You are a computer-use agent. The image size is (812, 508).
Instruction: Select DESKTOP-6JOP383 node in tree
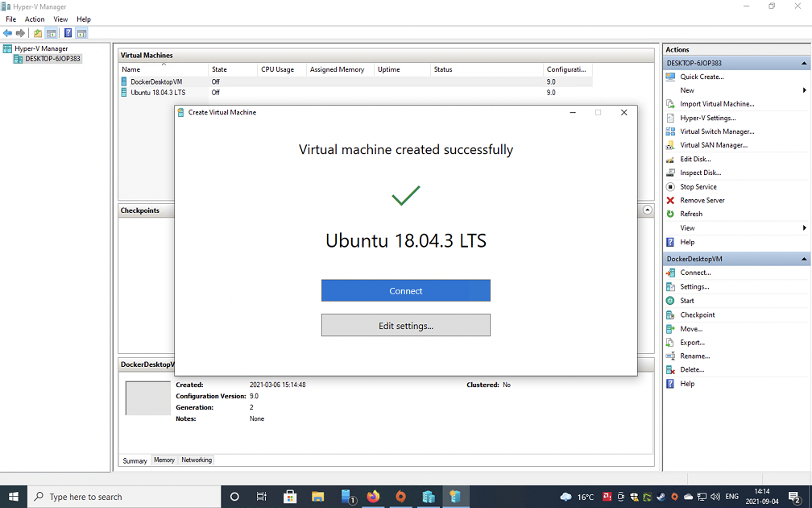click(x=48, y=59)
